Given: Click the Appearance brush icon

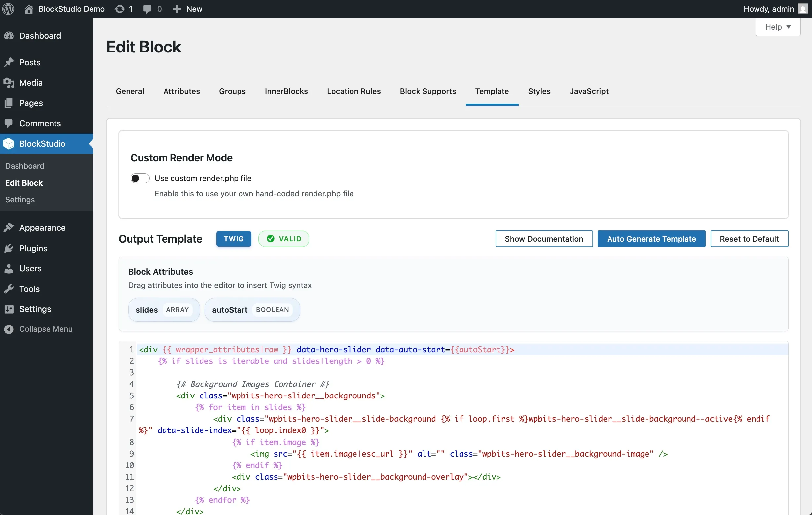Looking at the screenshot, I should (9, 228).
